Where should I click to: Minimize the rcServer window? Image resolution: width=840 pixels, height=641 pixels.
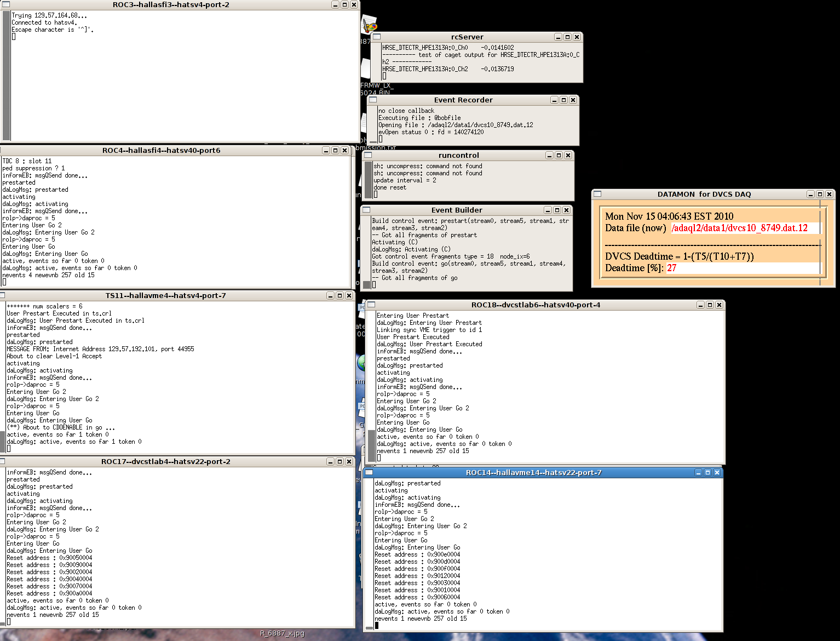[558, 37]
